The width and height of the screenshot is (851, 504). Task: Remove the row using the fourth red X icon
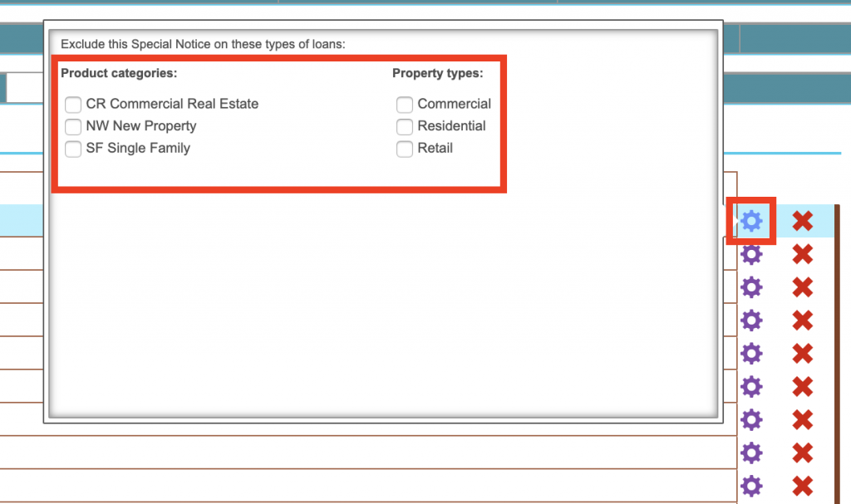802,321
